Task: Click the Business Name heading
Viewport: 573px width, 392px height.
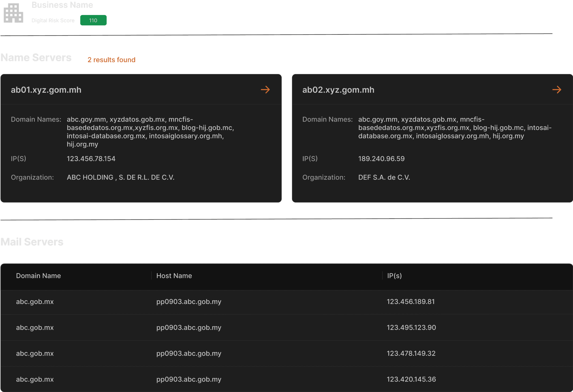Action: 62,5
